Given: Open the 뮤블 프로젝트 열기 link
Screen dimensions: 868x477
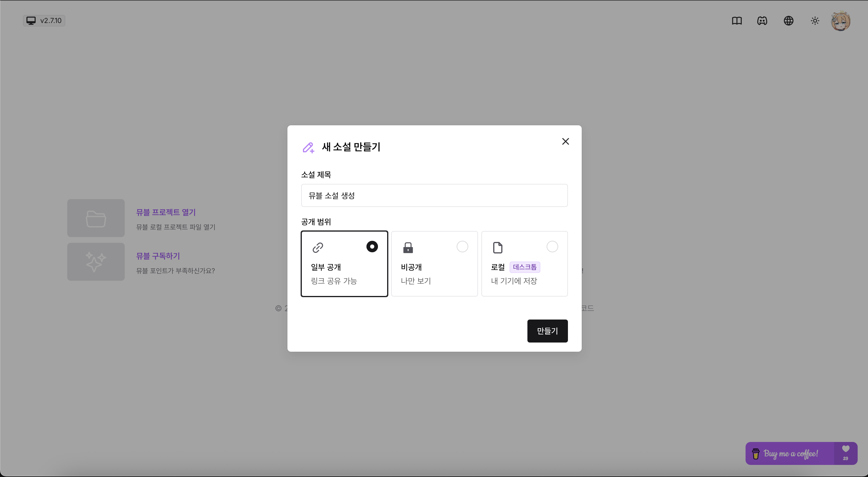Looking at the screenshot, I should 166,212.
